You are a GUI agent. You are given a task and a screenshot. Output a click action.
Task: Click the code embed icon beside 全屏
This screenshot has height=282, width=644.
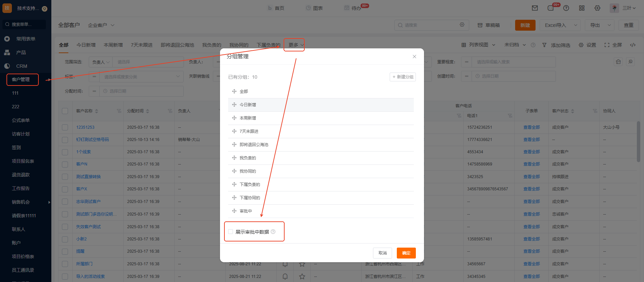point(633,45)
